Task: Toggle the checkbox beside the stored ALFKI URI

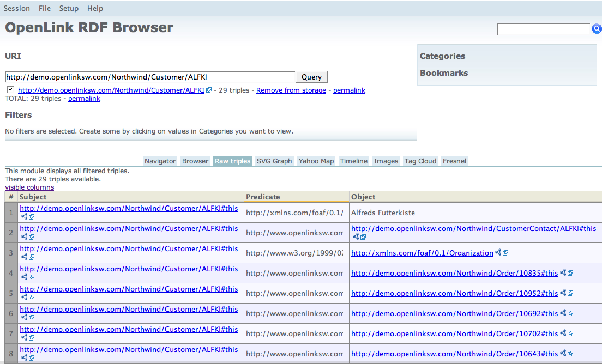Action: [x=10, y=89]
